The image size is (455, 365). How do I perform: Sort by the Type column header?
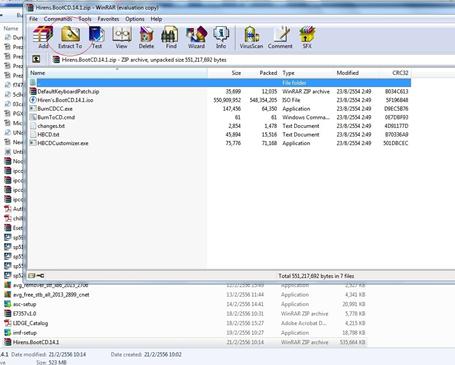[307, 73]
